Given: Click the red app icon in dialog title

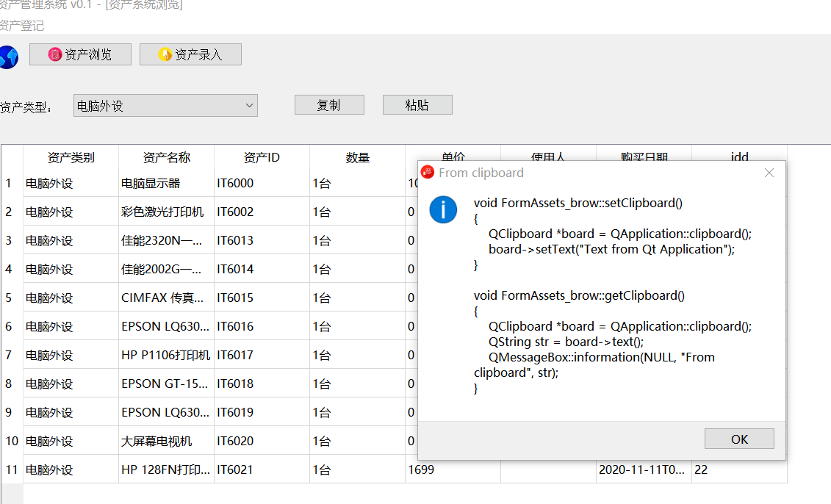Looking at the screenshot, I should click(428, 173).
